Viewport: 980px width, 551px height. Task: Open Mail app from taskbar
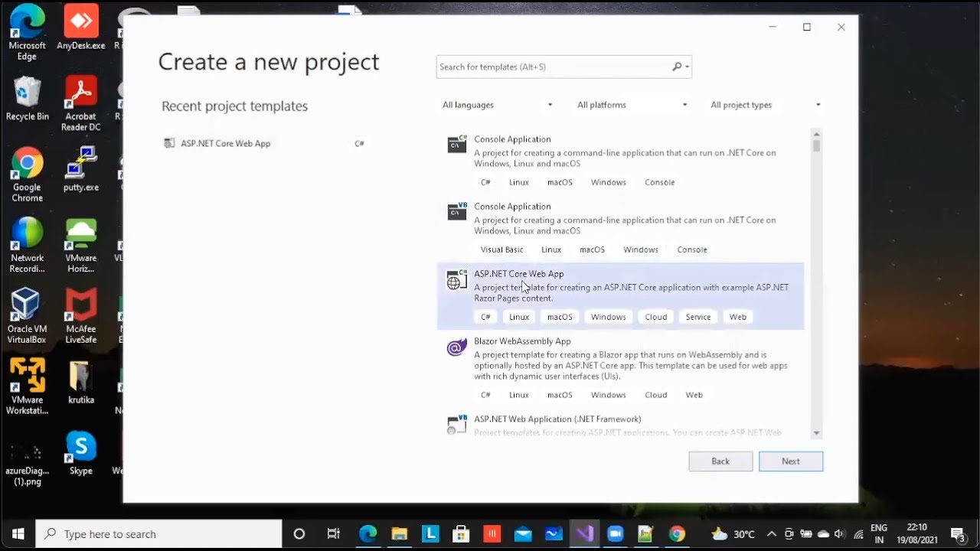pos(523,534)
